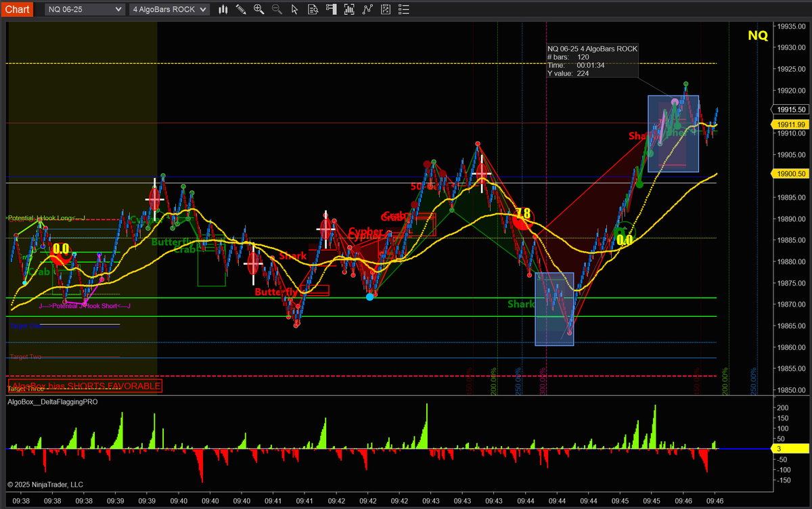The width and height of the screenshot is (812, 509).
Task: Click the AlgoBox bias SHORTS FAVORABLE label
Action: (x=86, y=386)
